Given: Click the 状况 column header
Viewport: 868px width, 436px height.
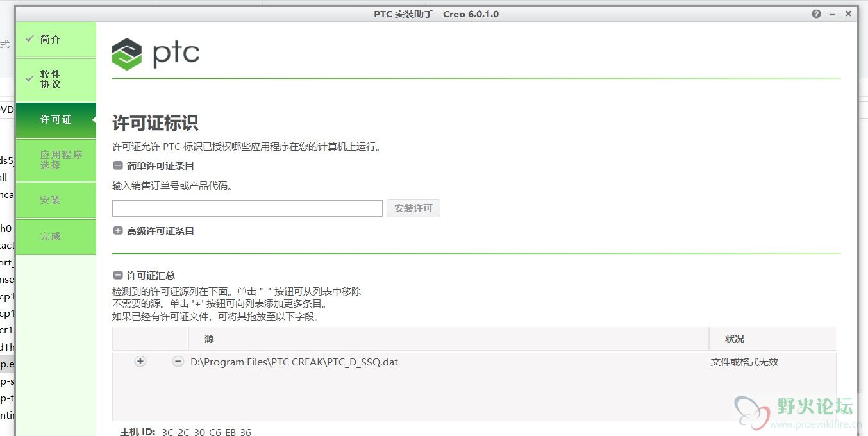Looking at the screenshot, I should pos(772,339).
